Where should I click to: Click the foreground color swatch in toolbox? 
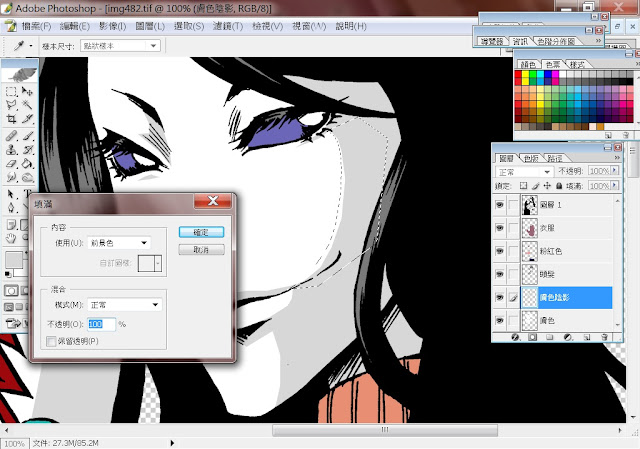tap(13, 260)
